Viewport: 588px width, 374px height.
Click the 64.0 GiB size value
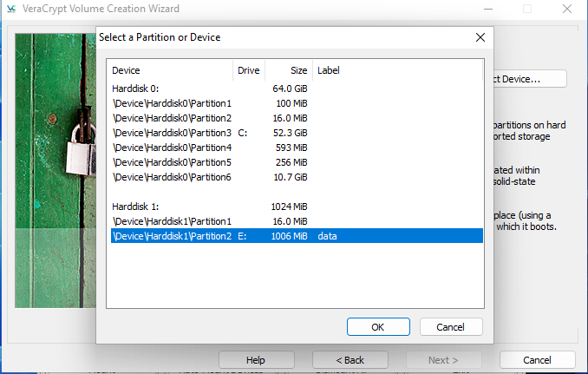pyautogui.click(x=290, y=89)
